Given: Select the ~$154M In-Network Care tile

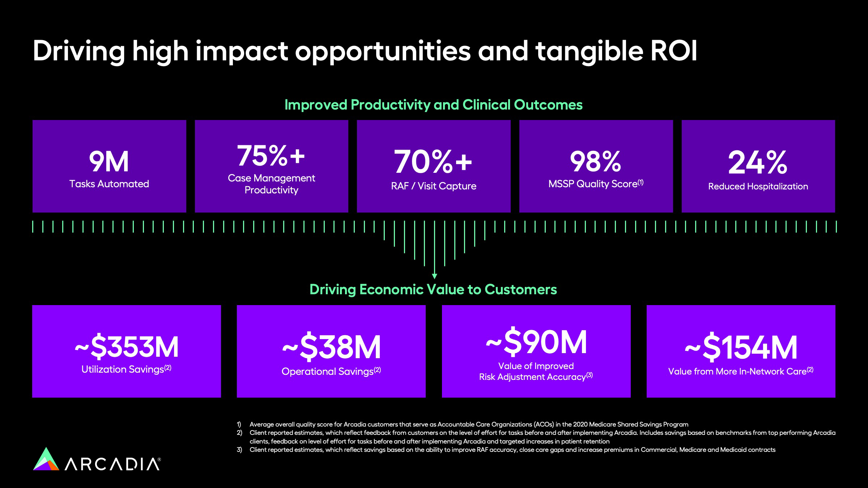Looking at the screenshot, I should click(x=741, y=351).
